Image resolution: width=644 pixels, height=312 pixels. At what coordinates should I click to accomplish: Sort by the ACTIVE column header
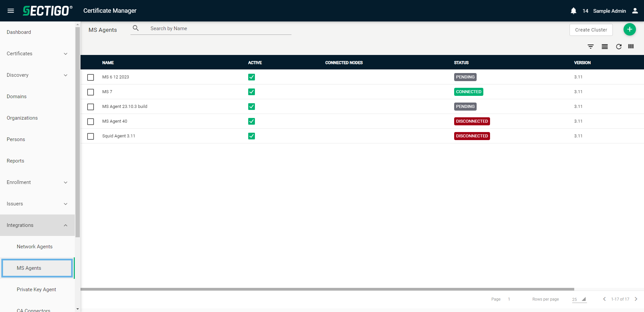(x=255, y=63)
